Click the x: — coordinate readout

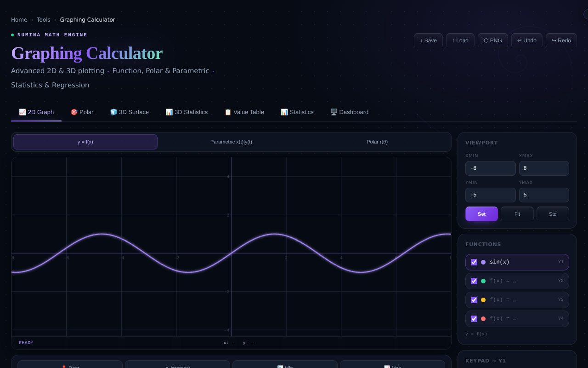click(x=229, y=343)
